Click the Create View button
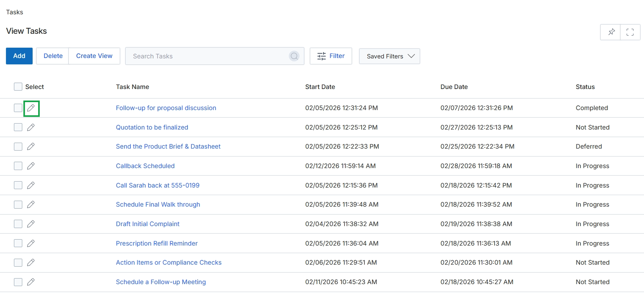 (94, 56)
